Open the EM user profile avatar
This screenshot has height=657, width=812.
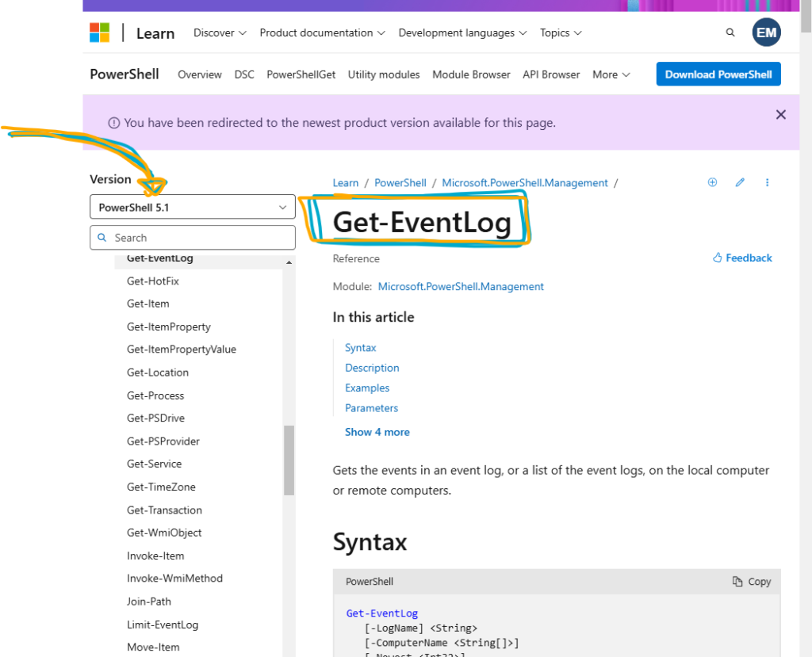click(x=767, y=32)
